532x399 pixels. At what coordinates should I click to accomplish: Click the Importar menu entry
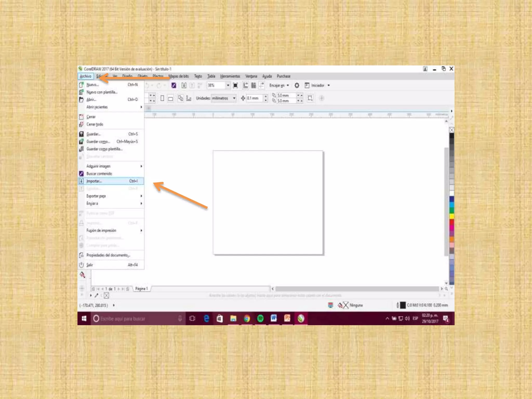[x=94, y=181]
